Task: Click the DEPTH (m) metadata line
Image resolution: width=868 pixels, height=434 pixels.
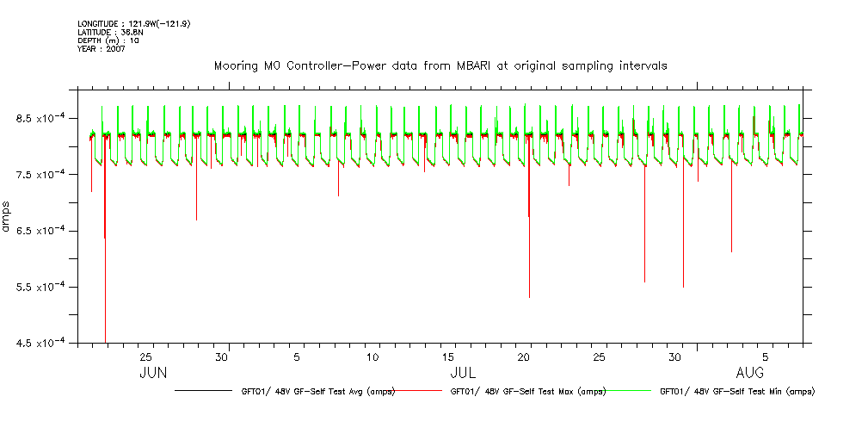Action: [x=108, y=40]
